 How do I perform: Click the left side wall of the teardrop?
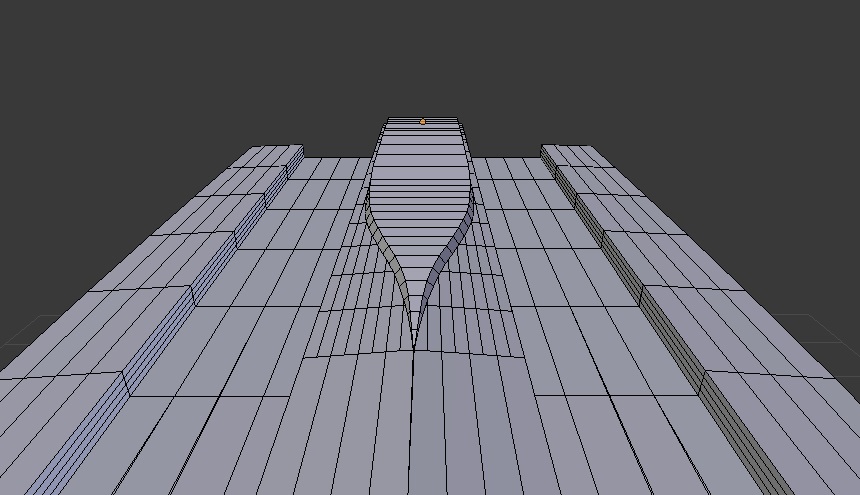385,247
